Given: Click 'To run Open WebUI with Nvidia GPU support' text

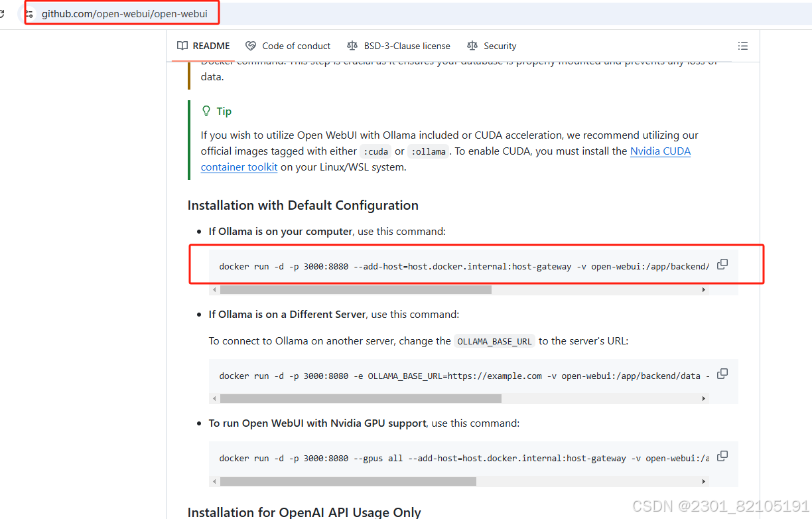Looking at the screenshot, I should coord(318,423).
